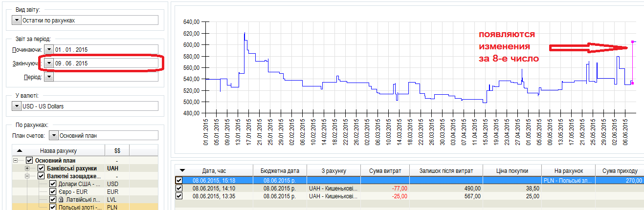Image resolution: width=644 pixels, height=210 pixels.
Task: Collapse the Основний план tree node
Action: [16, 161]
